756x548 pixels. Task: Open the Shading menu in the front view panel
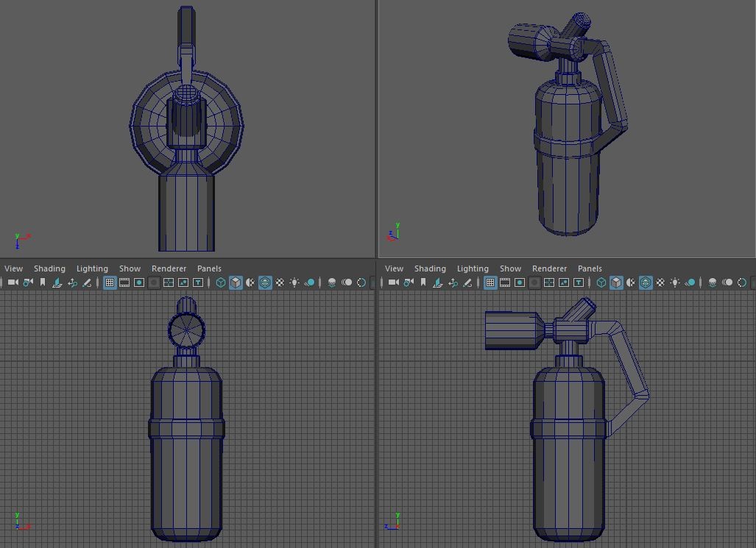[x=49, y=268]
